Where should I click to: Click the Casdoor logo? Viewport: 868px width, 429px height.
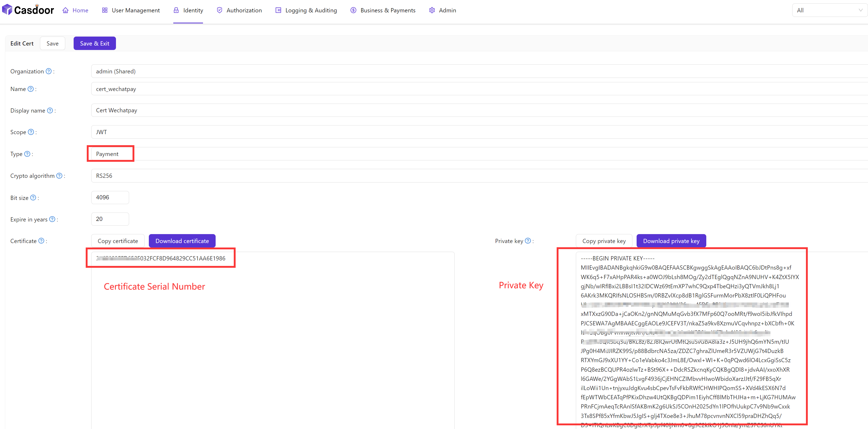[x=28, y=10]
